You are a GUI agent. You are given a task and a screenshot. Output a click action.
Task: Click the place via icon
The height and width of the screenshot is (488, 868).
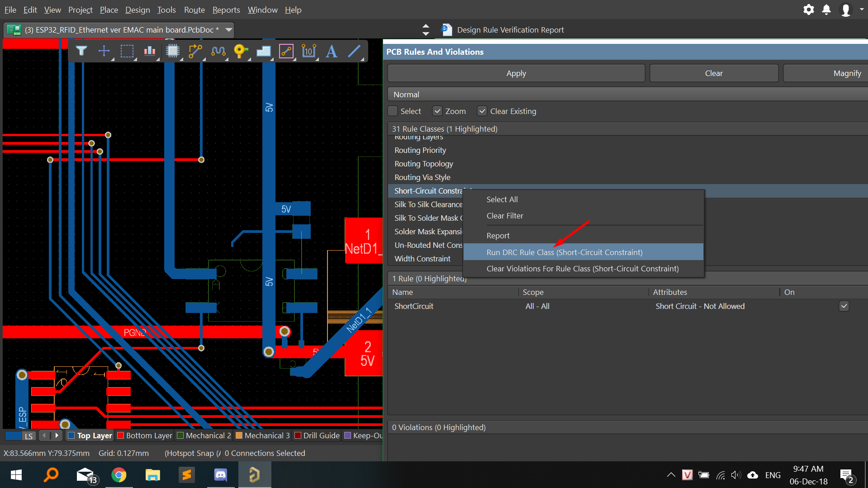coord(241,51)
